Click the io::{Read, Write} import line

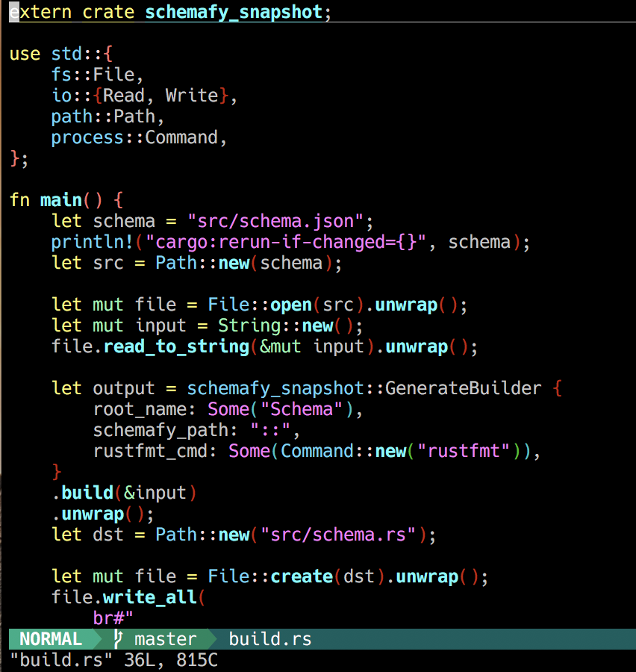[x=144, y=96]
